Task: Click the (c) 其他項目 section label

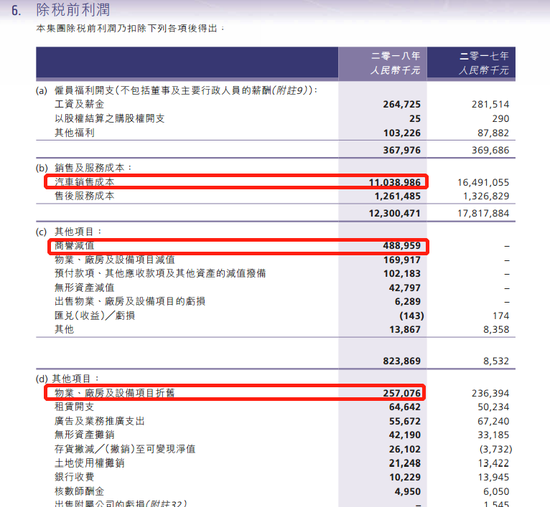Action: click(x=69, y=232)
